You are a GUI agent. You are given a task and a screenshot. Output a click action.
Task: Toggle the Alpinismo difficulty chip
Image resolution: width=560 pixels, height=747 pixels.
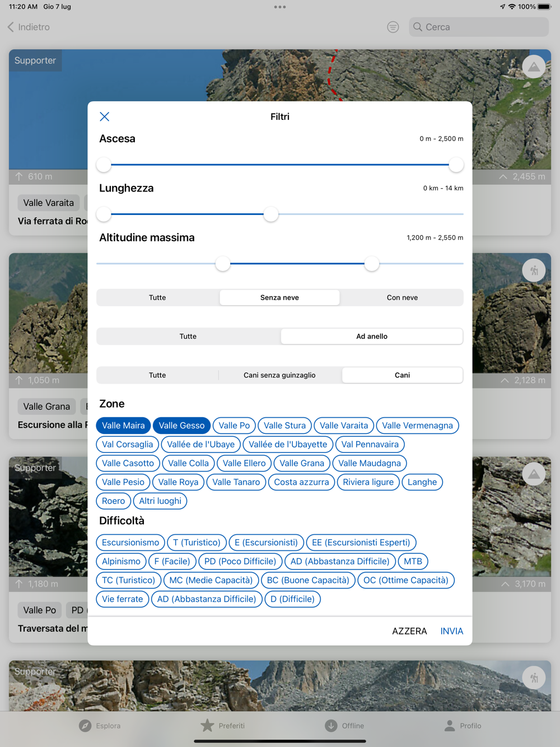[121, 562]
